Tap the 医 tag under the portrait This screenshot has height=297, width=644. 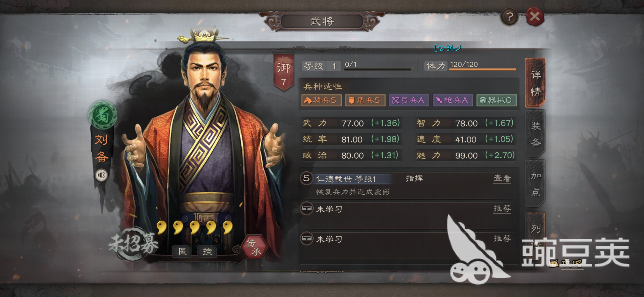tap(182, 251)
